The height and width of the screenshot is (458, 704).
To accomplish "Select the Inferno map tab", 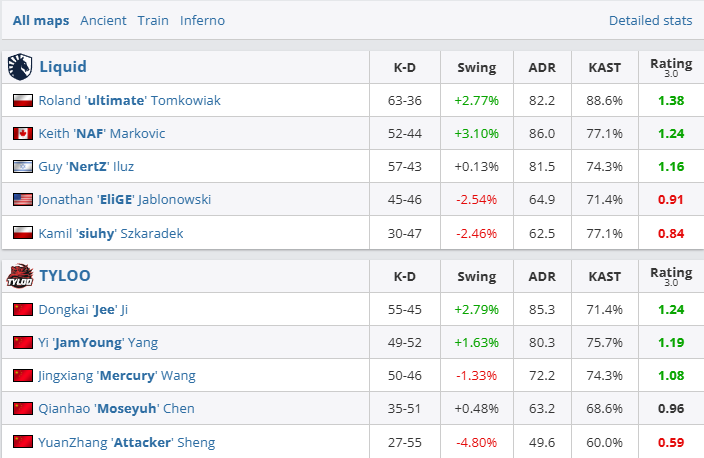I will pyautogui.click(x=202, y=20).
